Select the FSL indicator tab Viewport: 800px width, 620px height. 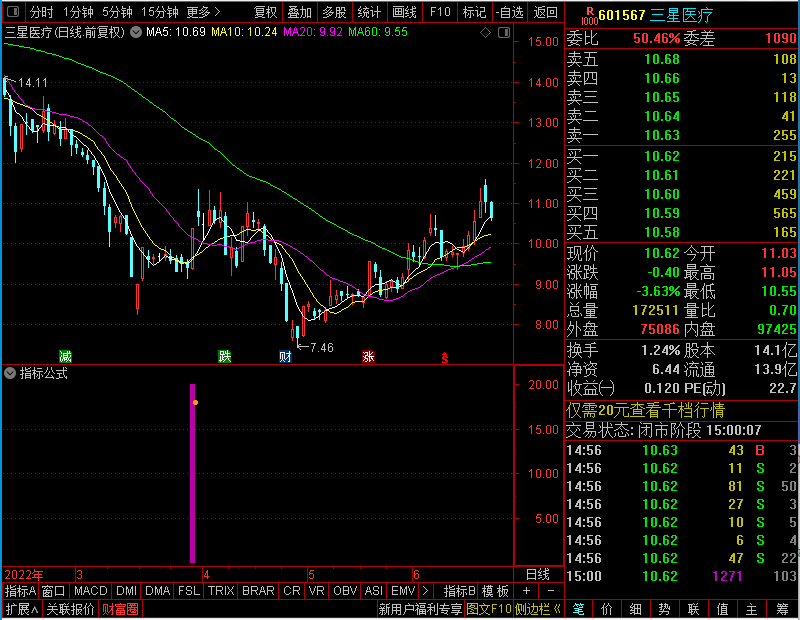[x=189, y=591]
